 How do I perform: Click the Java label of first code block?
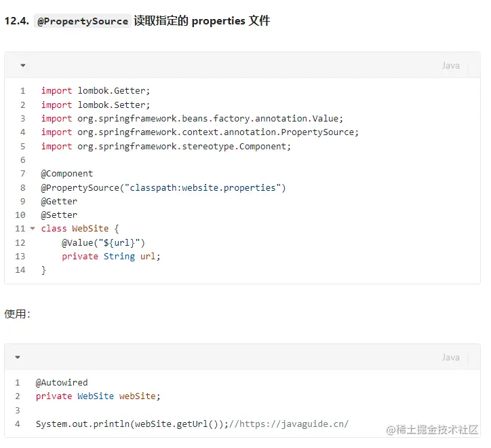[x=450, y=66]
